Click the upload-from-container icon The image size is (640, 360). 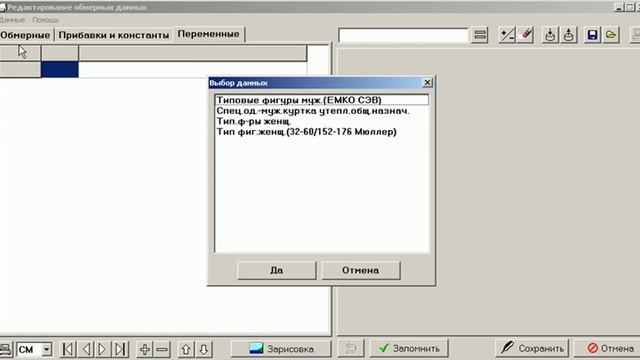click(569, 35)
